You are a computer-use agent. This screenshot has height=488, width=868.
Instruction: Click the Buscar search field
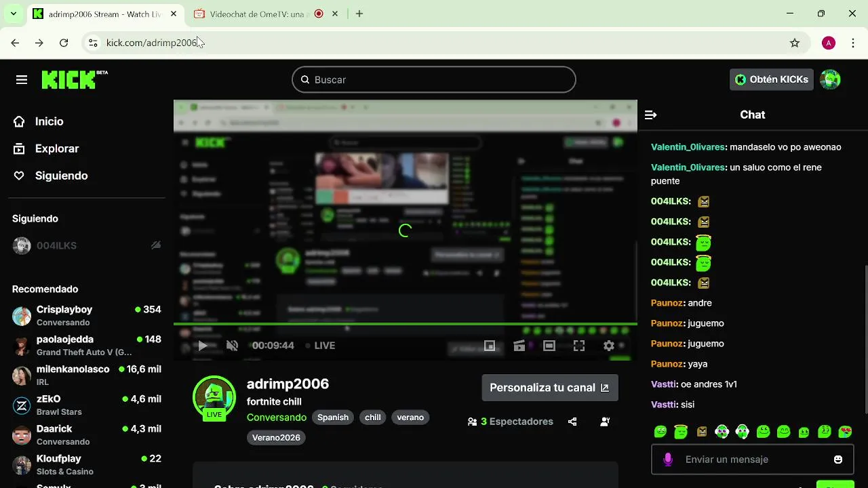point(434,79)
